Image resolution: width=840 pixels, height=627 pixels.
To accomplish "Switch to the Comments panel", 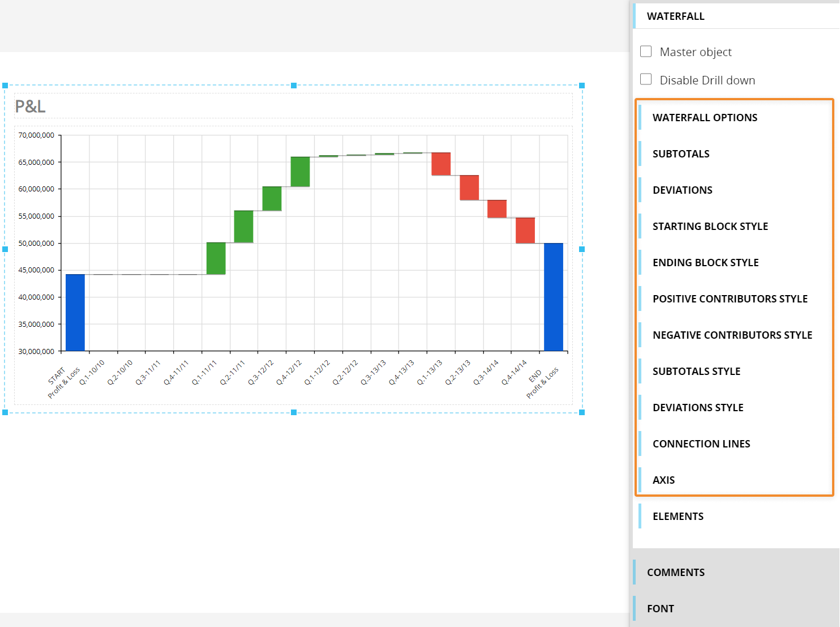I will (675, 573).
